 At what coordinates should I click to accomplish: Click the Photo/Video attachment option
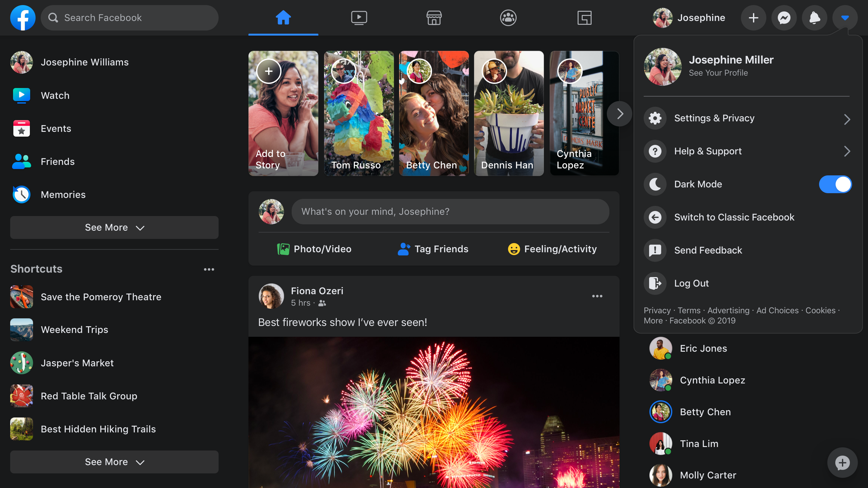click(x=314, y=249)
